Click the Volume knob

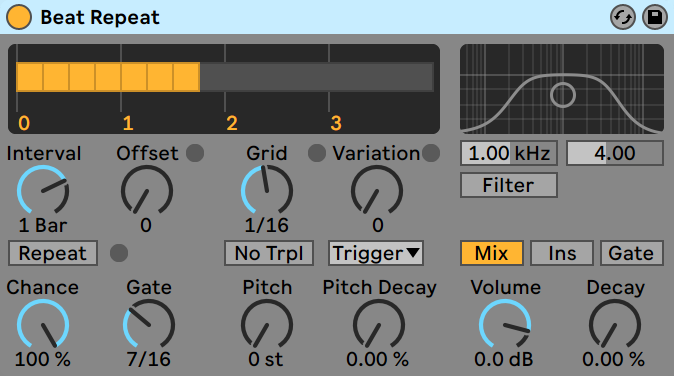coord(505,324)
